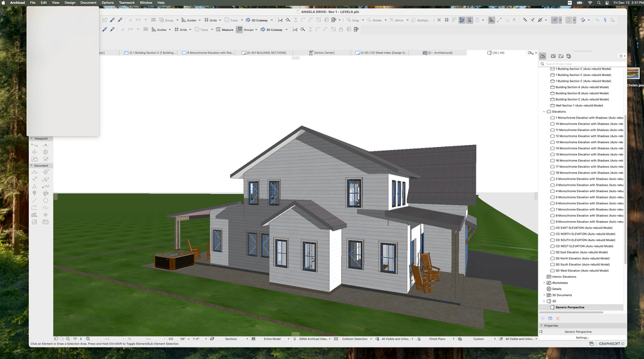Viewport: 644px width, 359px height.
Task: Click the Group command in the first toolbar row
Action: (x=166, y=20)
